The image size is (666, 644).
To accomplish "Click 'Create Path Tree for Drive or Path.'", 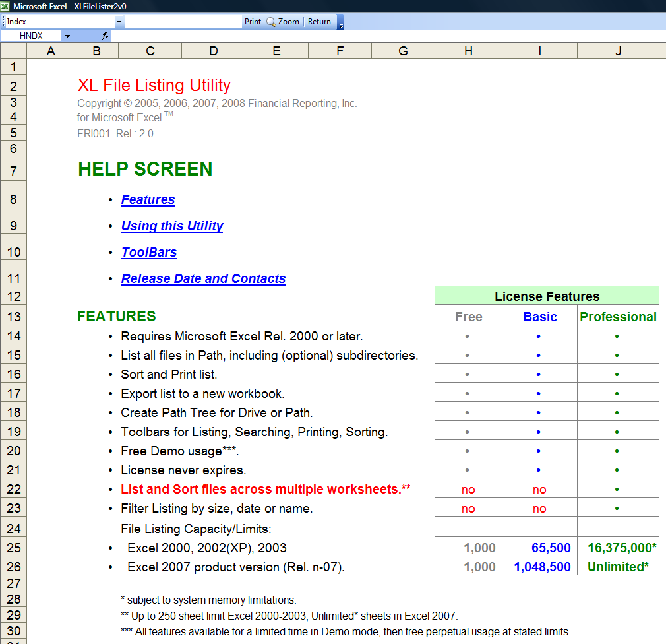I will coord(217,413).
